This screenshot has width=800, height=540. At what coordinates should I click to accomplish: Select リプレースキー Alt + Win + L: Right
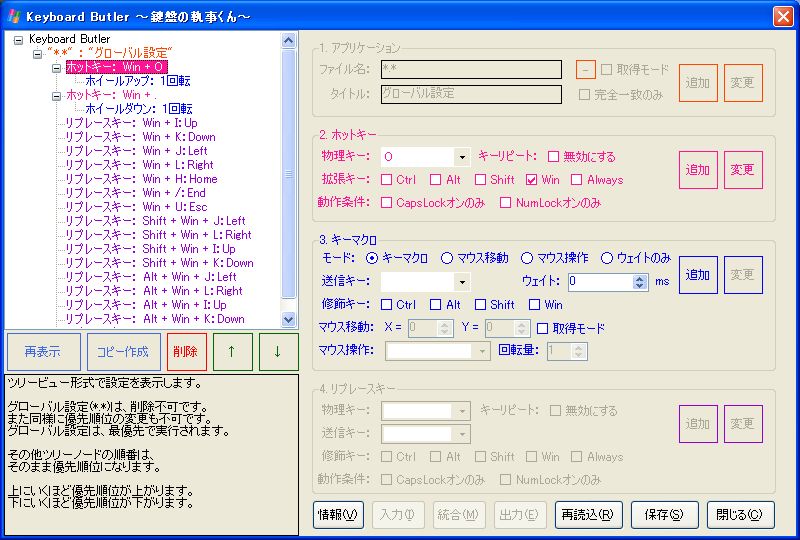(154, 291)
